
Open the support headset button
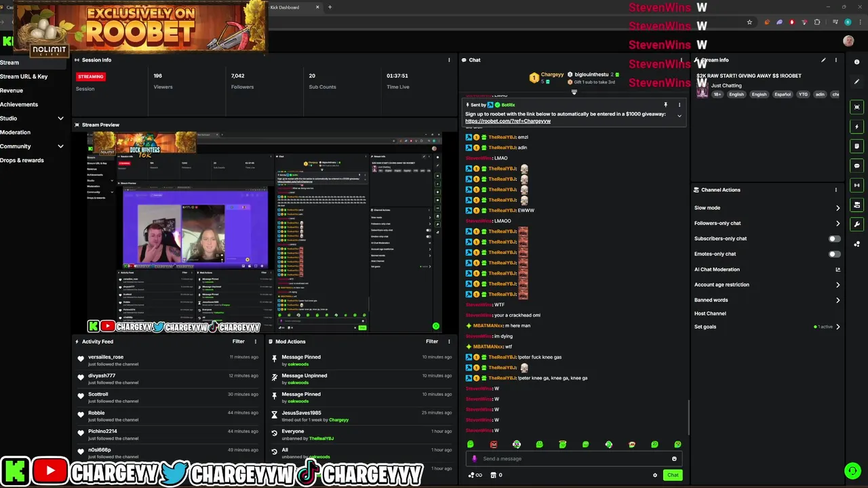(852, 470)
